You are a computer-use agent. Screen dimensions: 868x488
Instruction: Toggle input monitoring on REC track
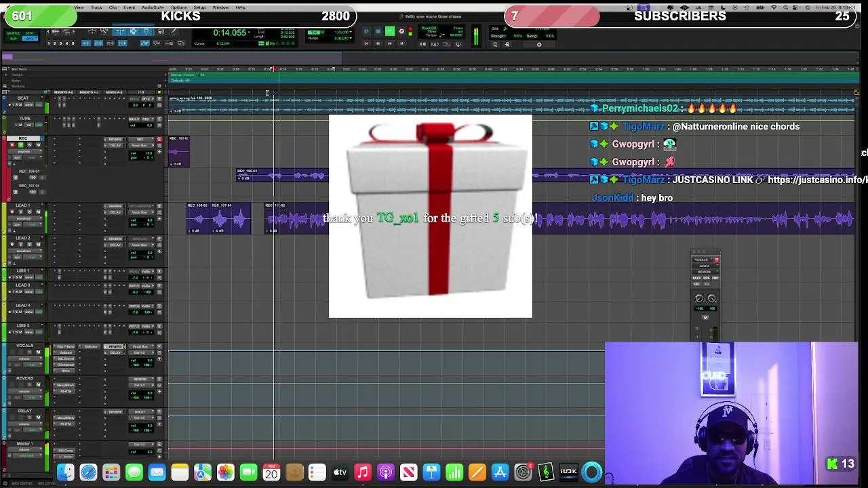[21, 144]
